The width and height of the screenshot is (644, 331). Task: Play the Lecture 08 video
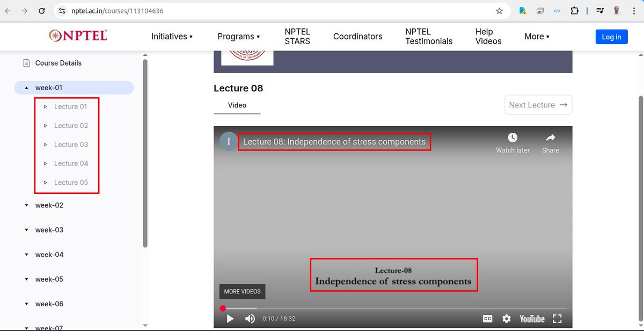tap(230, 319)
